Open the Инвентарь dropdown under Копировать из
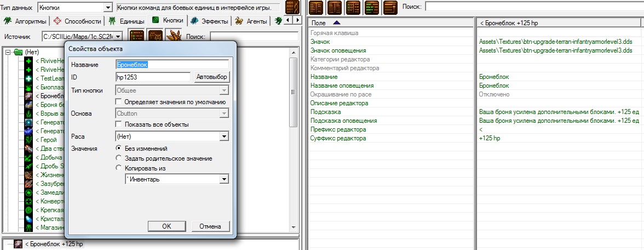 [x=177, y=179]
